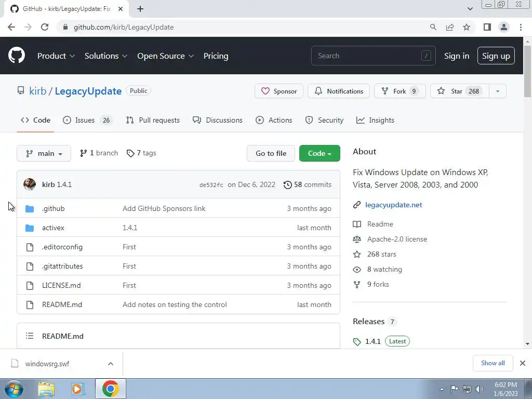Image resolution: width=532 pixels, height=399 pixels.
Task: Click the README table of contents icon
Action: click(30, 336)
